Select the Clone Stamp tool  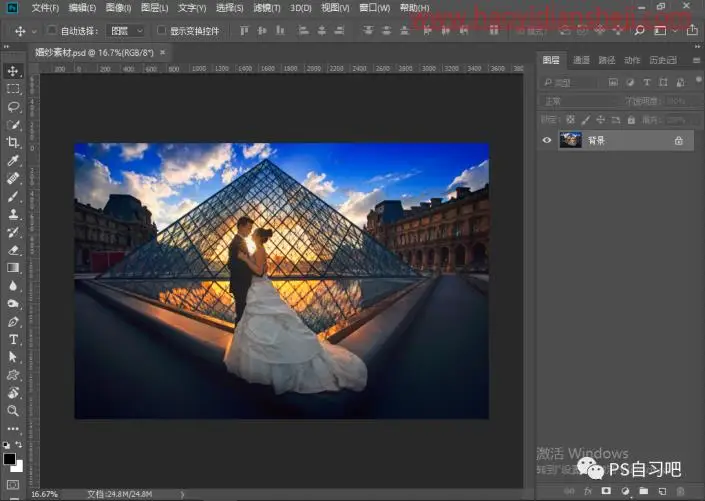click(13, 214)
